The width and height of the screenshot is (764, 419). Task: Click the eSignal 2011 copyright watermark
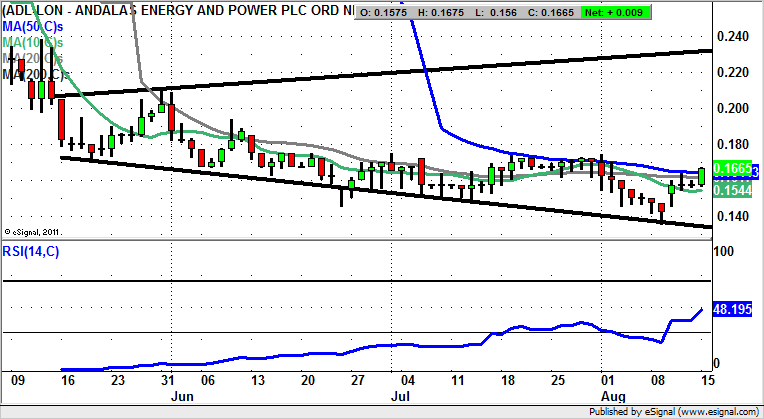[35, 229]
